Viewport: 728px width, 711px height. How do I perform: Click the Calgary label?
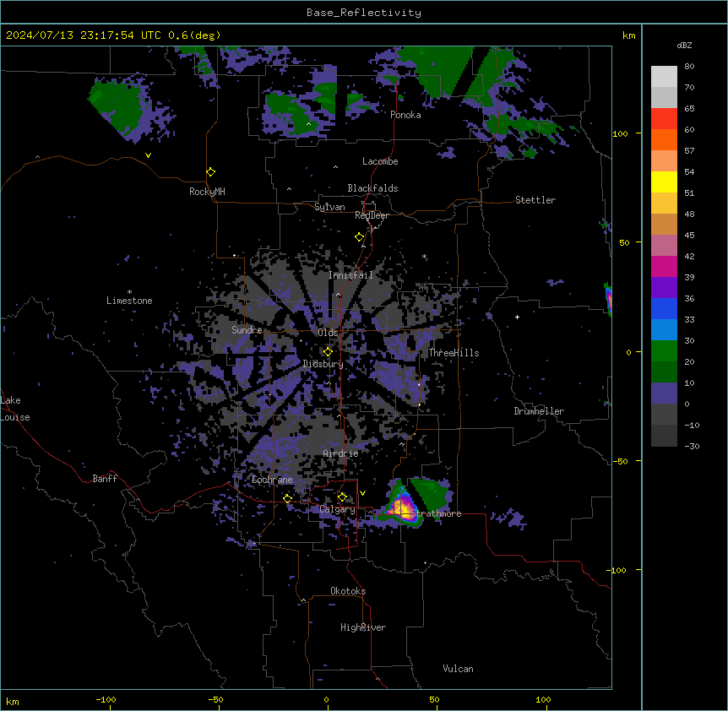point(338,509)
